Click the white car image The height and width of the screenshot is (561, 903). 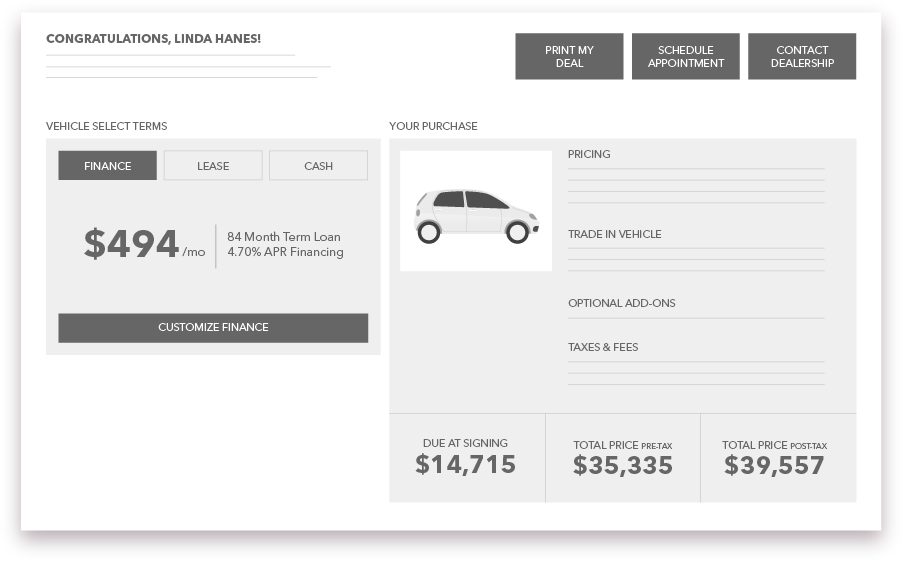tap(476, 212)
